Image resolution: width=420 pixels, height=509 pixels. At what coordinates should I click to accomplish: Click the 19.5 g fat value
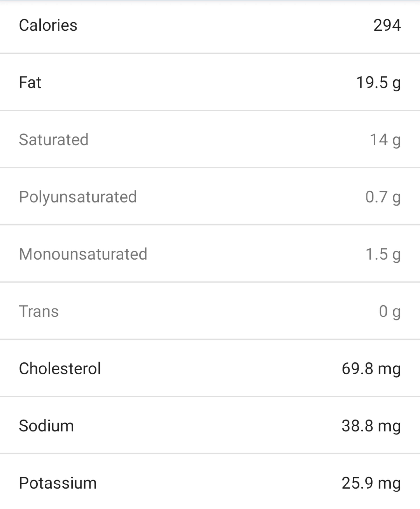(378, 83)
